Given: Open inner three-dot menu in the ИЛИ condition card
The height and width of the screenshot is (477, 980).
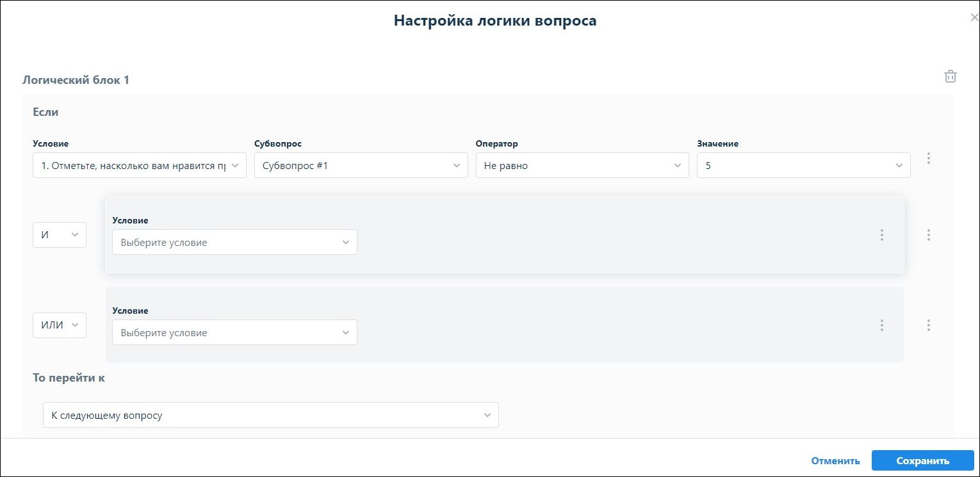Looking at the screenshot, I should coord(881,325).
